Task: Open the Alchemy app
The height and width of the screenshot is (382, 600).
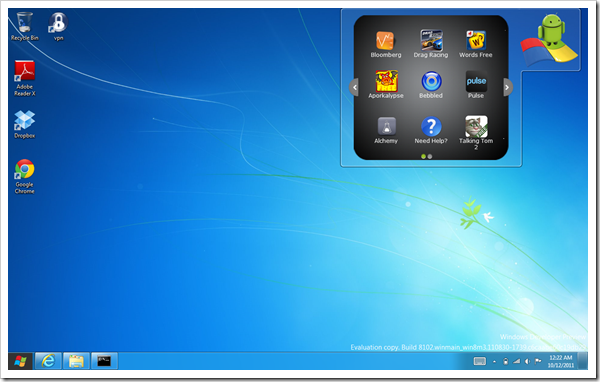Action: (386, 130)
